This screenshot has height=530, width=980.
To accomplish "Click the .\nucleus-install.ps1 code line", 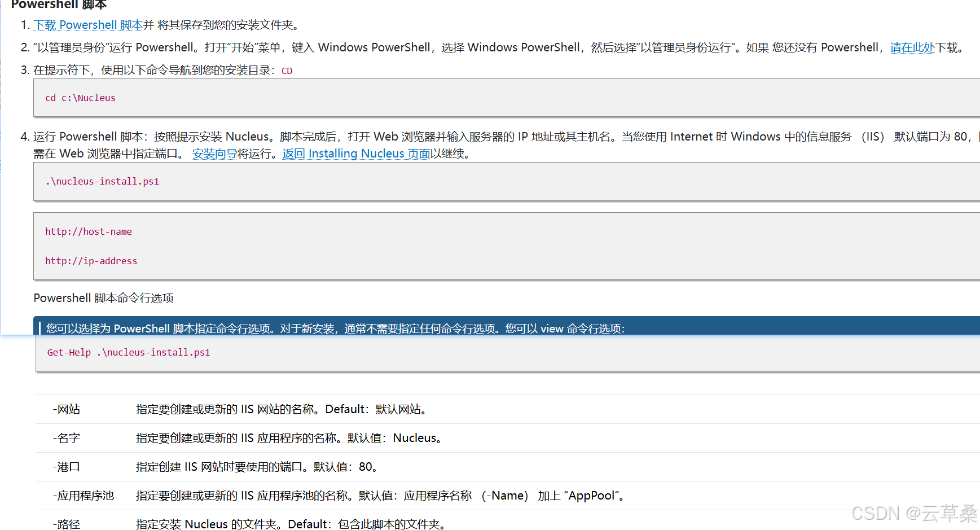I will (102, 181).
